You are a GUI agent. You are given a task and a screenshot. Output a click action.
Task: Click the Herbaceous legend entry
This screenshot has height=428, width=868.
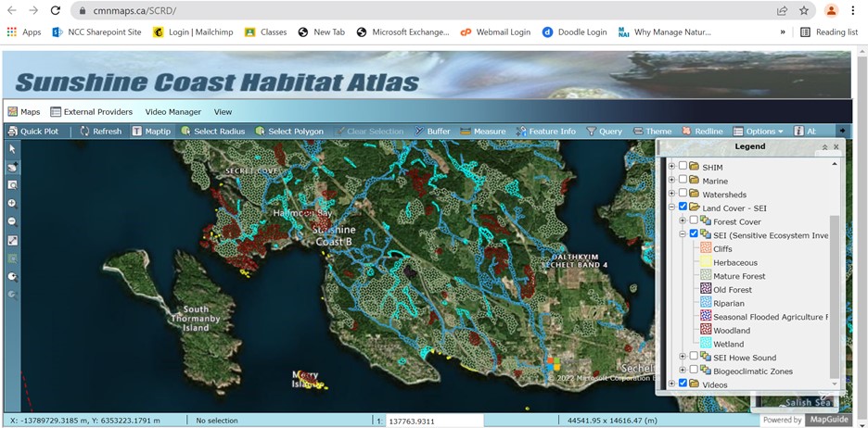735,263
